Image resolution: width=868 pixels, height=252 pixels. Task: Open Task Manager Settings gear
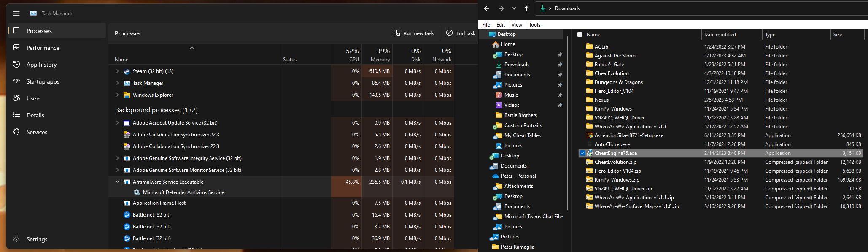click(x=16, y=239)
